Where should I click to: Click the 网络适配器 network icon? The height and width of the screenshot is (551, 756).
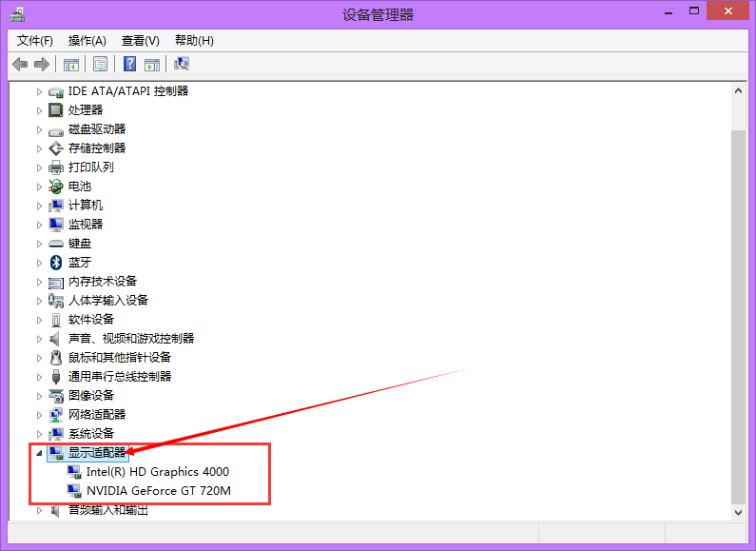click(56, 415)
